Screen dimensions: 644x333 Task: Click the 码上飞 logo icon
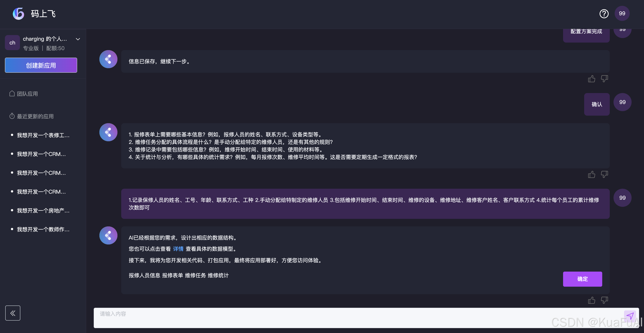point(18,14)
